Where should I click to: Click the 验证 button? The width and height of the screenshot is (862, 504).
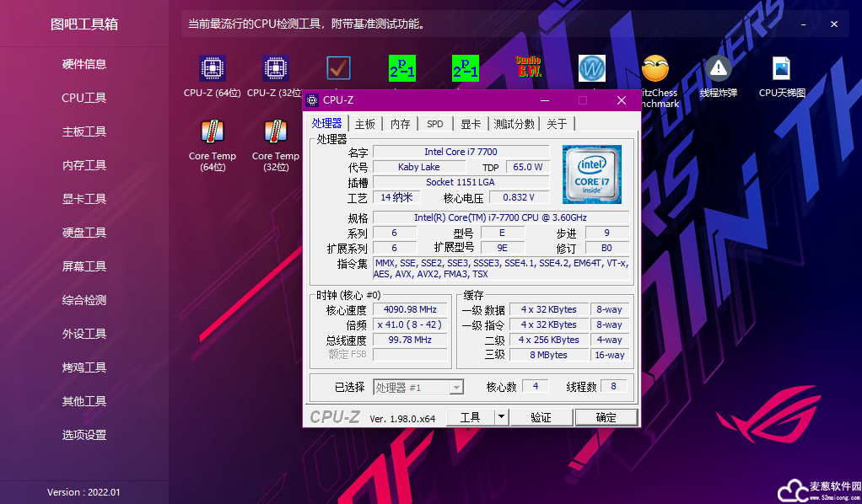coord(541,418)
